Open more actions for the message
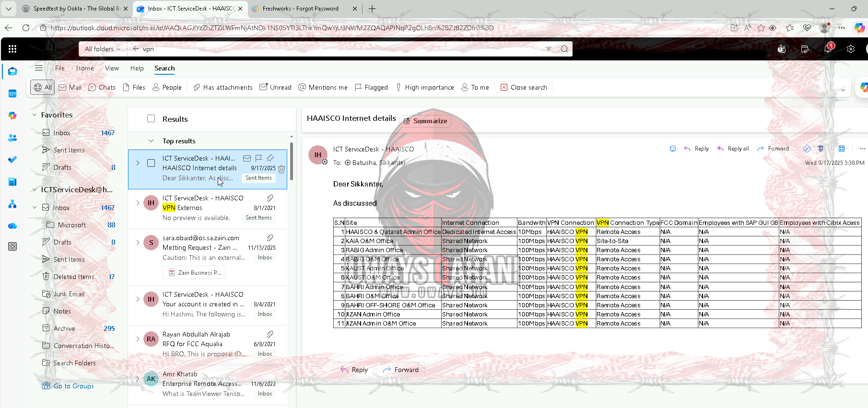The height and width of the screenshot is (408, 868). pos(862,149)
